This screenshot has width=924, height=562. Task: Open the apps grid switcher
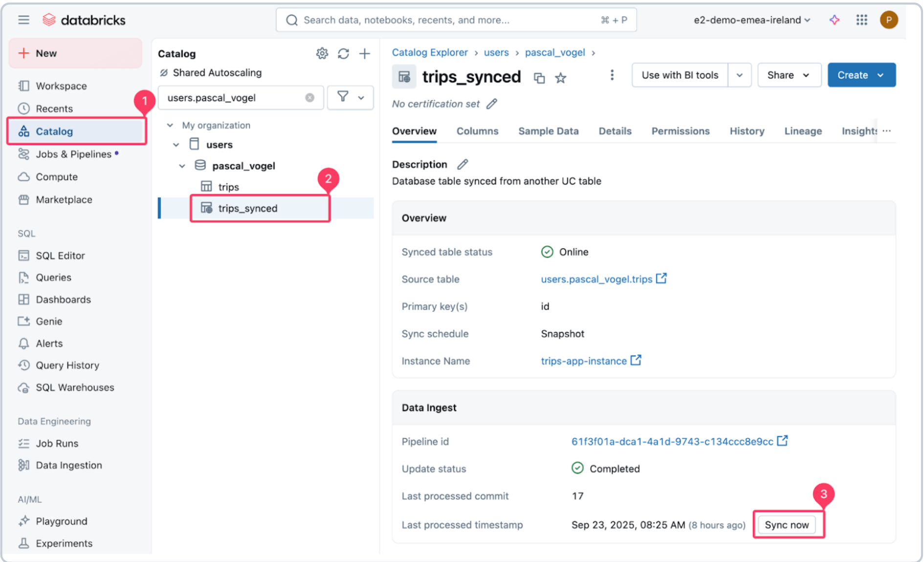point(861,20)
